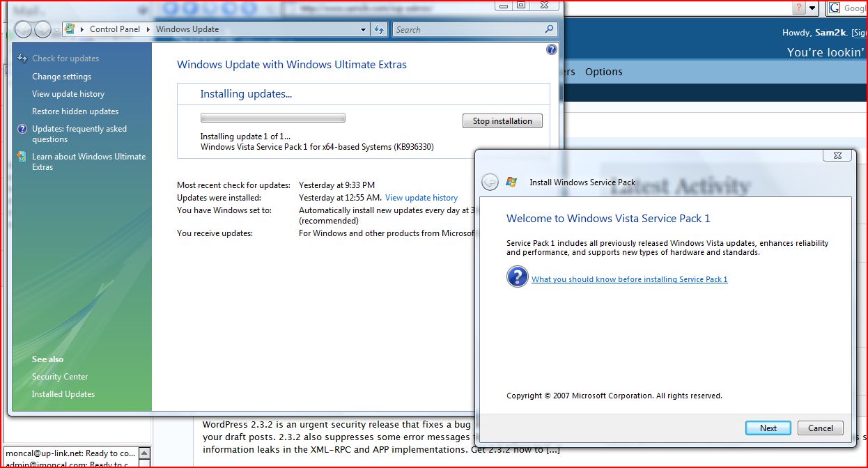Open address bar previous locations dropdown

coord(363,29)
